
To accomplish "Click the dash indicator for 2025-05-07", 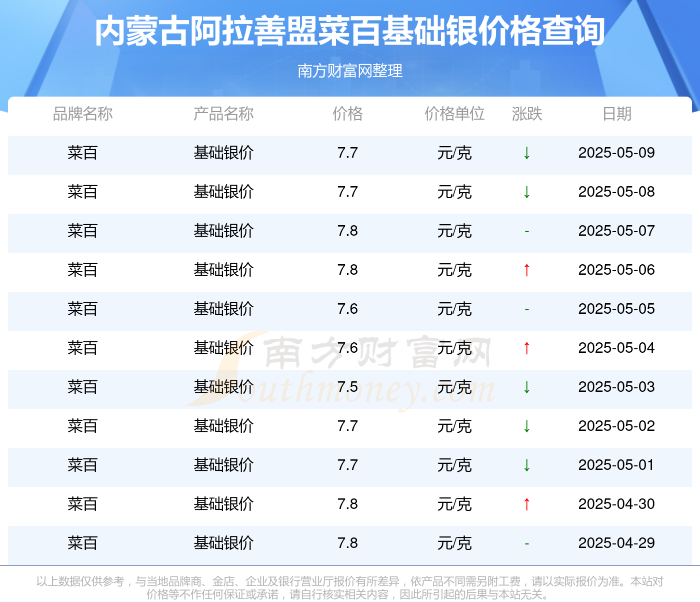I will click(526, 231).
